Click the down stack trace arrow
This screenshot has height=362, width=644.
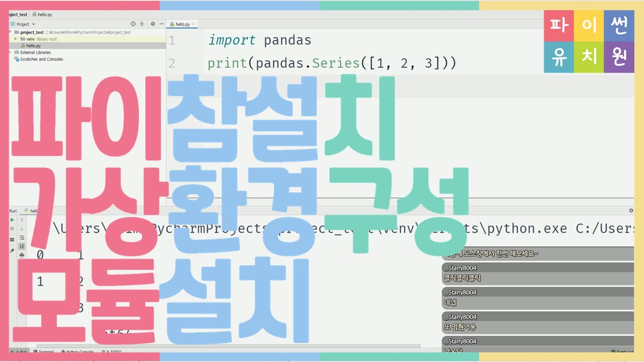pos(22,229)
